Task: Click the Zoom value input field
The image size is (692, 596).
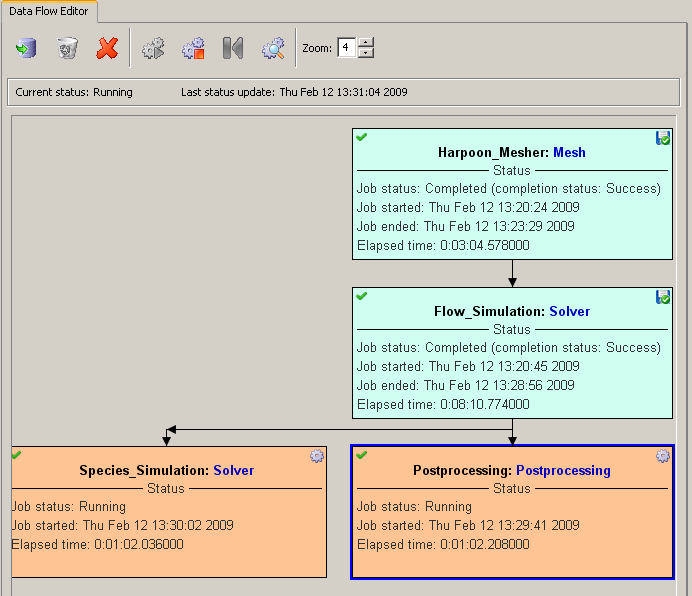Action: pos(347,47)
